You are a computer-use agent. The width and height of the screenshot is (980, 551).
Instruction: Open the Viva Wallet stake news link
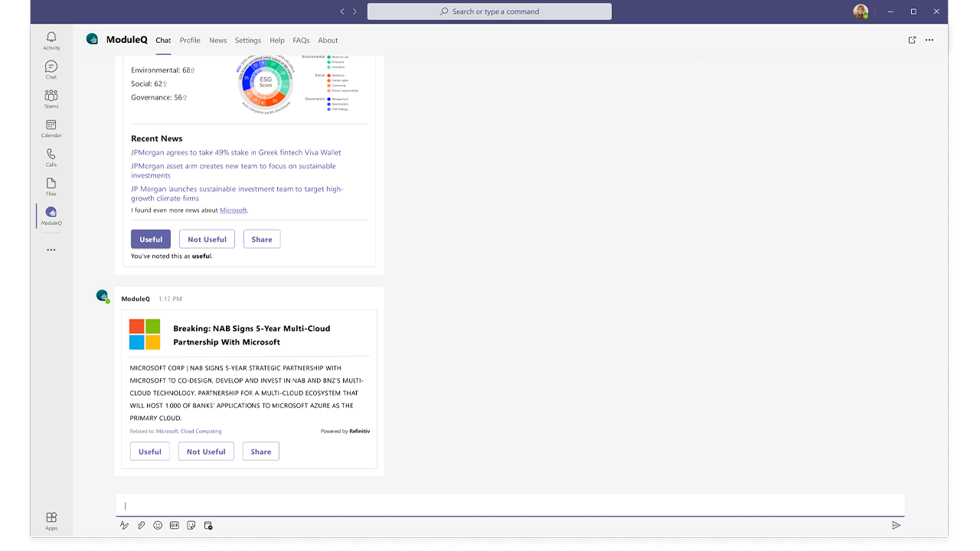(236, 152)
